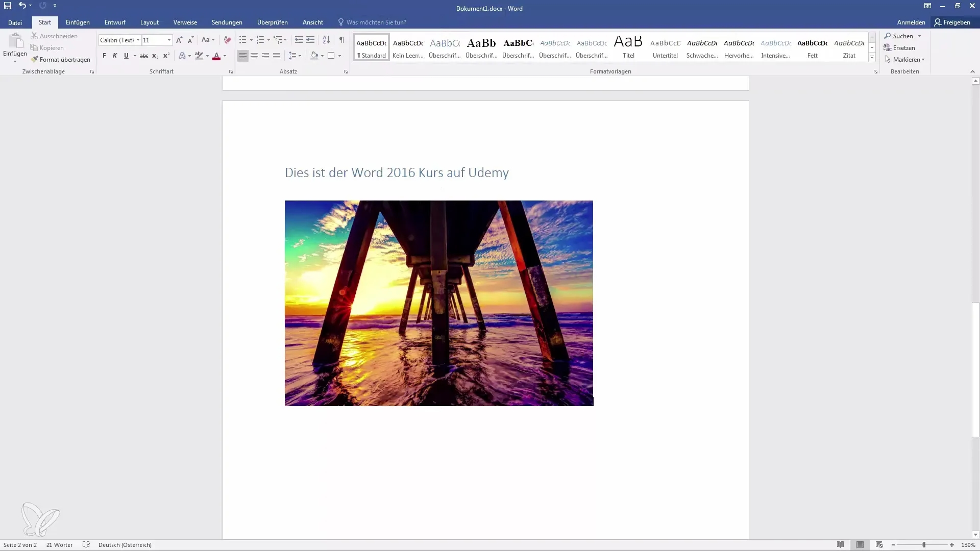Image resolution: width=980 pixels, height=551 pixels.
Task: Click the numbered list icon
Action: tap(260, 40)
